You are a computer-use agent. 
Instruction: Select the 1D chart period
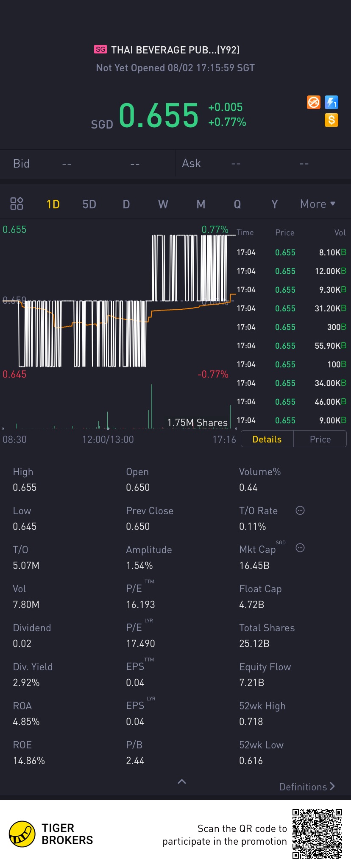click(x=53, y=204)
